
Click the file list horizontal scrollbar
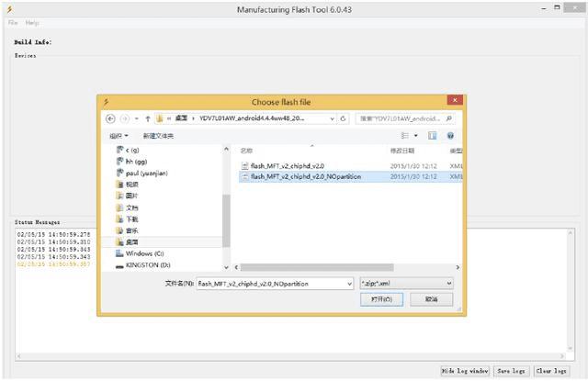317,267
